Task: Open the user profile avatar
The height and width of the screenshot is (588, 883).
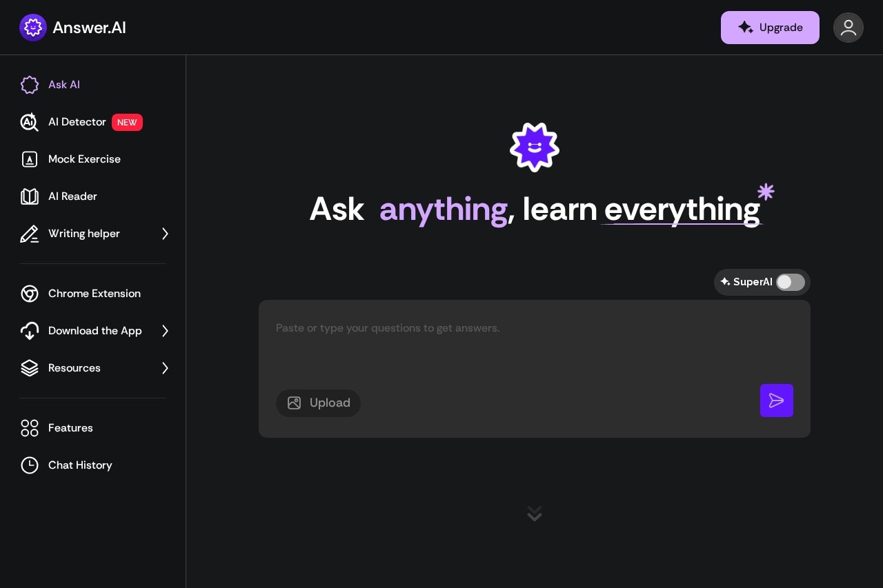Action: 849,28
